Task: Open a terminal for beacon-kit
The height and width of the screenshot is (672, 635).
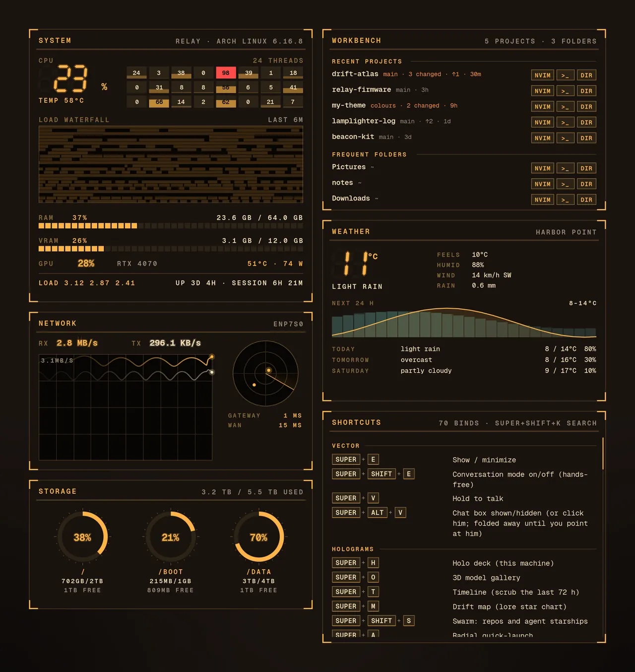Action: (565, 138)
